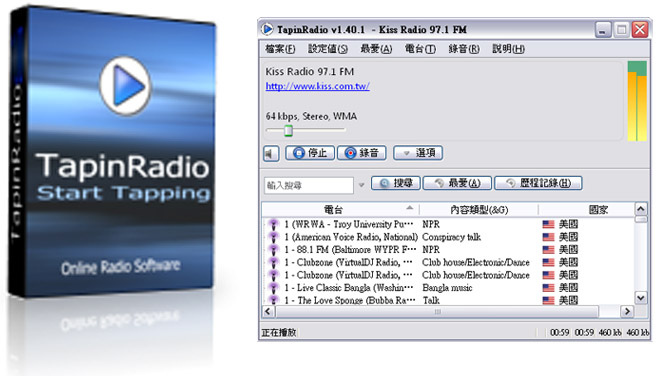664x376 pixels.
Task: Click the 停止 stop button
Action: tap(310, 153)
